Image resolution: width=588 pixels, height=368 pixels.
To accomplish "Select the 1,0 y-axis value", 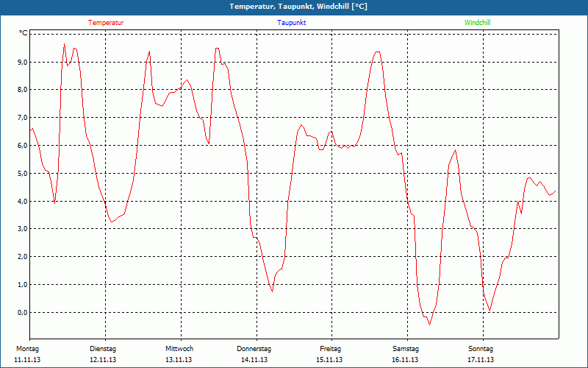I will (x=23, y=285).
